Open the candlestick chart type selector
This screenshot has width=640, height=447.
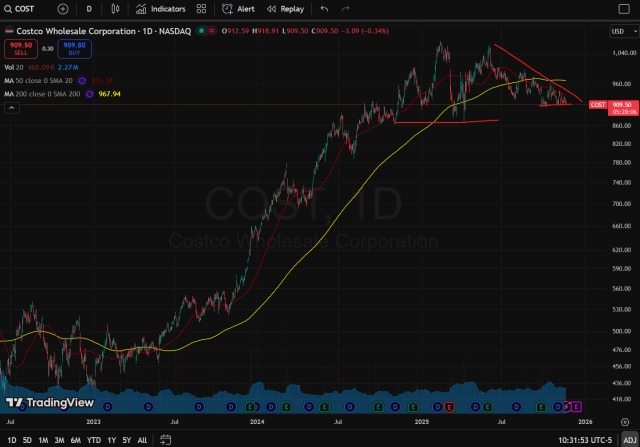(x=115, y=8)
